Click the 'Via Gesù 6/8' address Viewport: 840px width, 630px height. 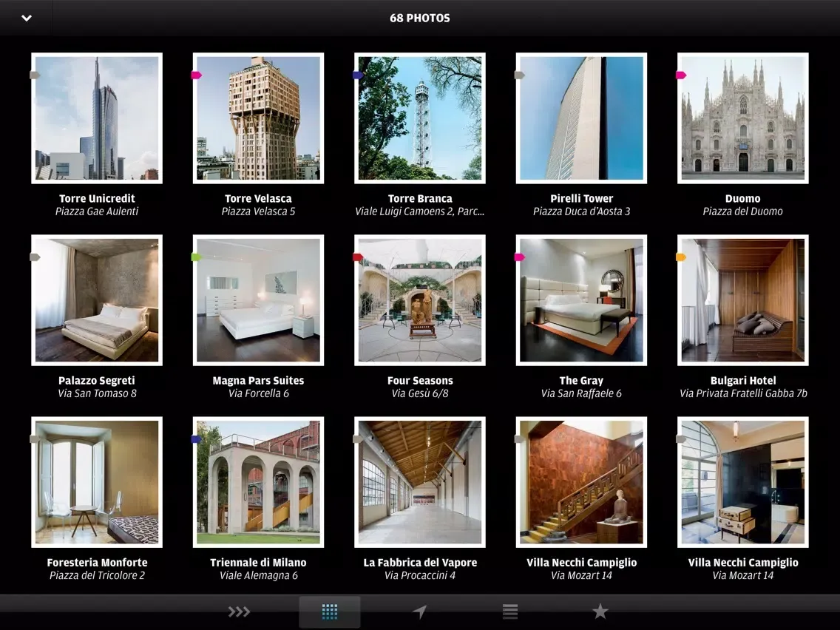[x=420, y=393]
